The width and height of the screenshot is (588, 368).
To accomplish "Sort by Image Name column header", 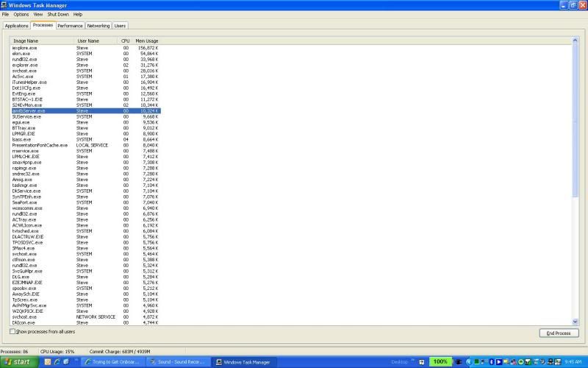I will 43,40.
